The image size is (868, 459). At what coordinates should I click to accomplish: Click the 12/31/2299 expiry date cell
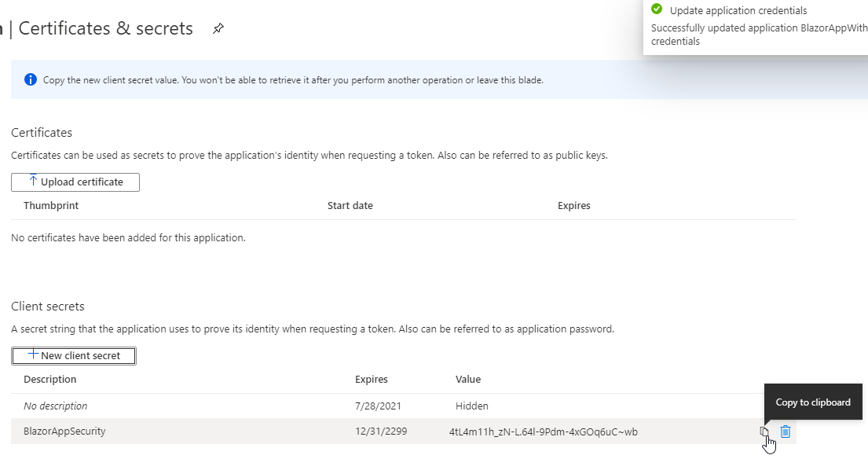381,431
